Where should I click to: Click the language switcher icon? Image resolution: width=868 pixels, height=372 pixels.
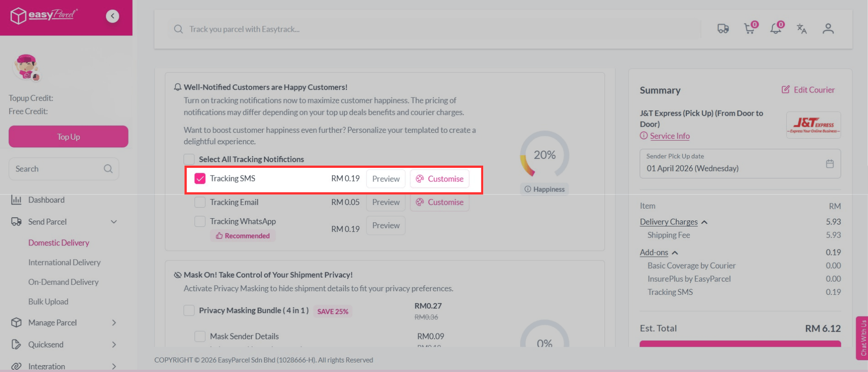coord(802,29)
